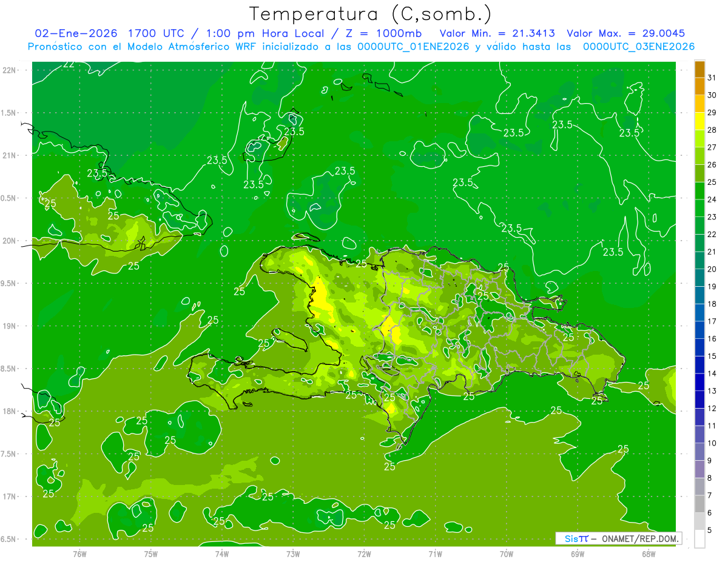
Task: Click legend value '14'
Action: click(x=712, y=373)
